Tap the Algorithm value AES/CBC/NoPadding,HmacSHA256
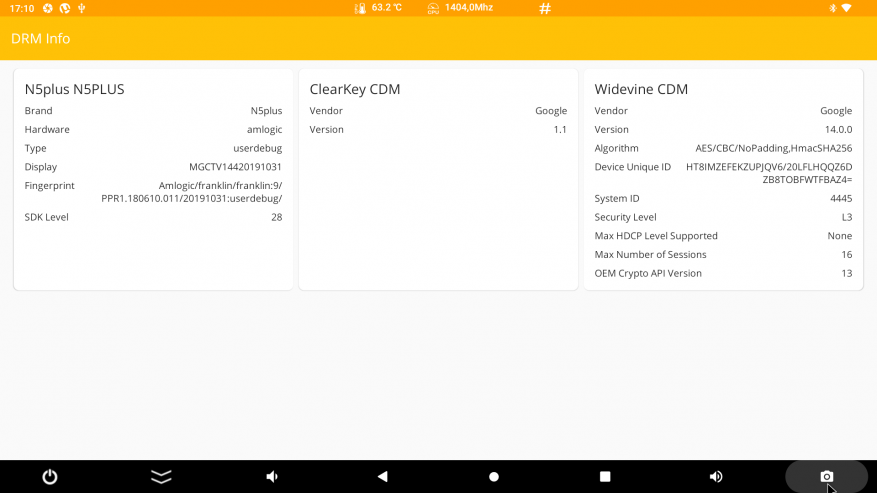This screenshot has width=877, height=493. (x=774, y=148)
